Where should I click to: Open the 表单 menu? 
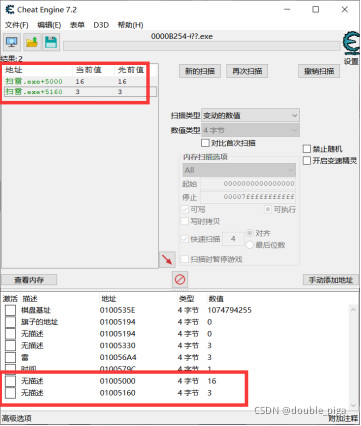tap(77, 25)
